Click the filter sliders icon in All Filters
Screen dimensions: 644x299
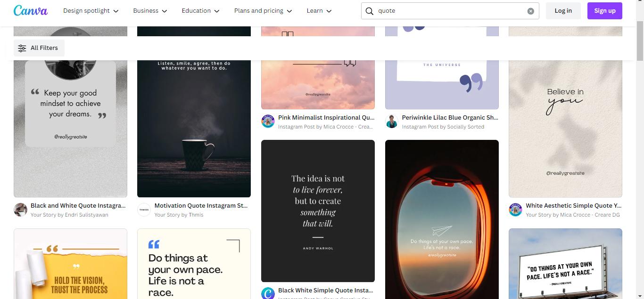[22, 48]
